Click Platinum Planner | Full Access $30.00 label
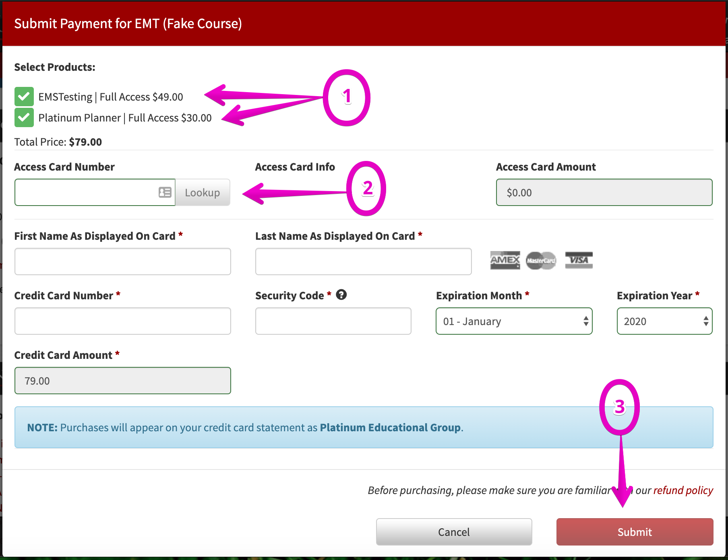This screenshot has height=560, width=728. pyautogui.click(x=125, y=118)
